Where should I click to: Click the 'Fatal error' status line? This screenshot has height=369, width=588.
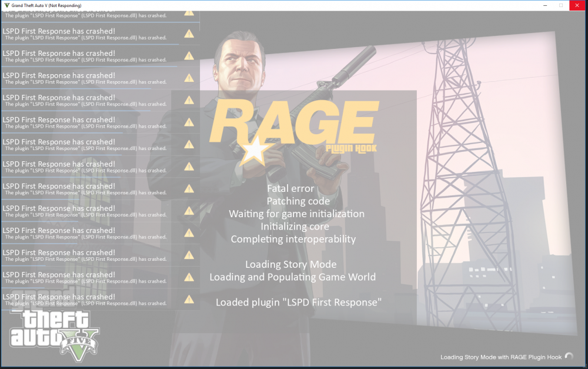point(290,188)
